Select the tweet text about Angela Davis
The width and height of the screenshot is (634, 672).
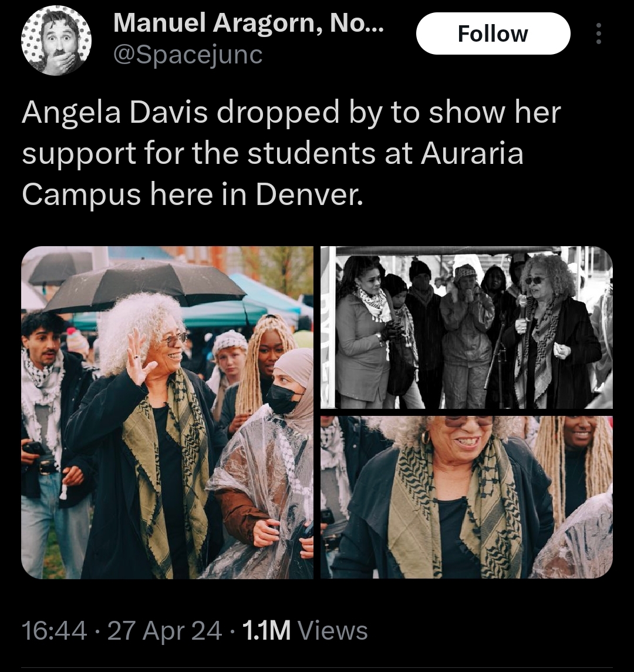click(291, 153)
